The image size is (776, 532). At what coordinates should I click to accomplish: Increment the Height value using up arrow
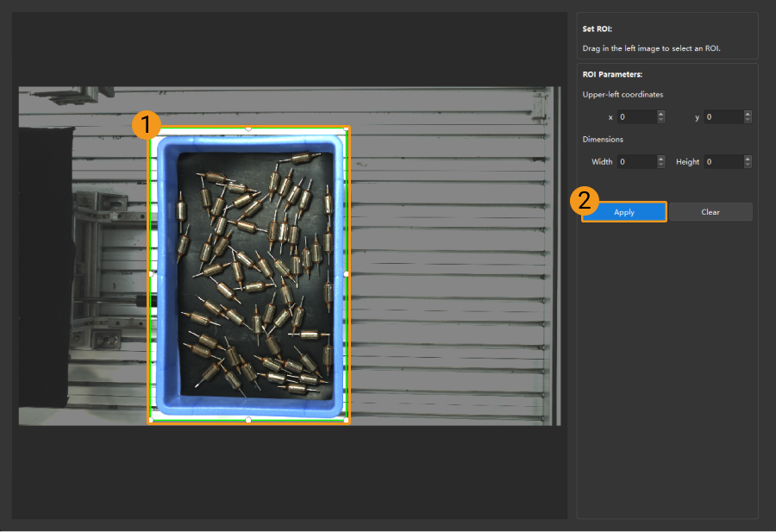coord(748,159)
